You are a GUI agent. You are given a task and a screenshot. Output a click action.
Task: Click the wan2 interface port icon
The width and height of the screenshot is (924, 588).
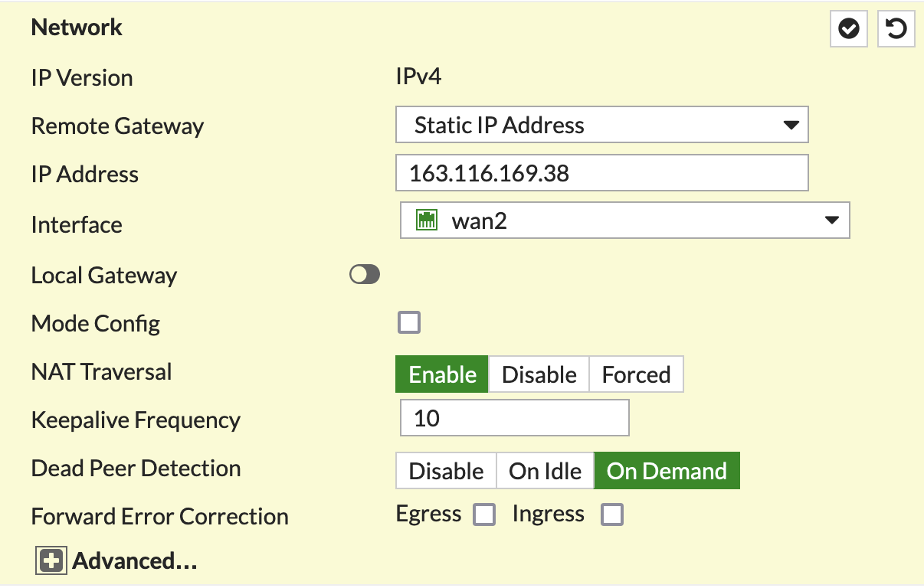tap(426, 220)
